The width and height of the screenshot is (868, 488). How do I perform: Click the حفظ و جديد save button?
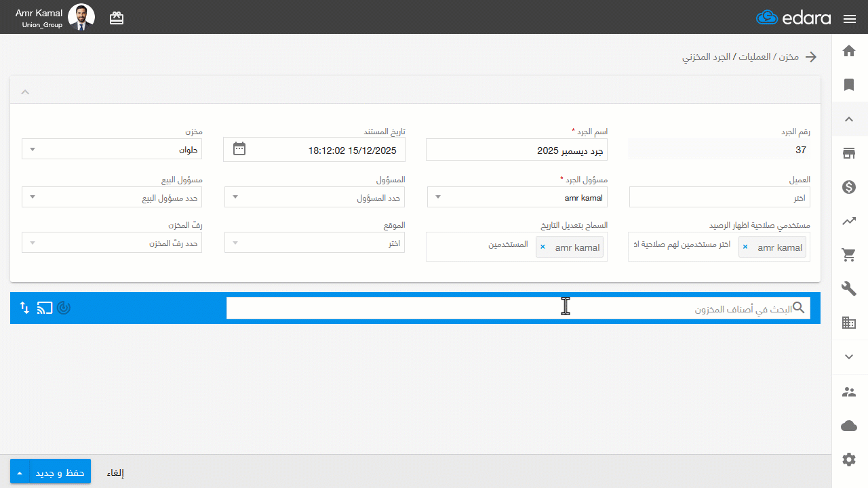pyautogui.click(x=60, y=472)
